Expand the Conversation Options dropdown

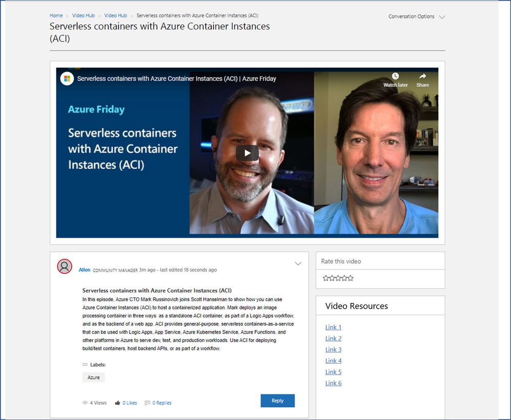pos(417,16)
